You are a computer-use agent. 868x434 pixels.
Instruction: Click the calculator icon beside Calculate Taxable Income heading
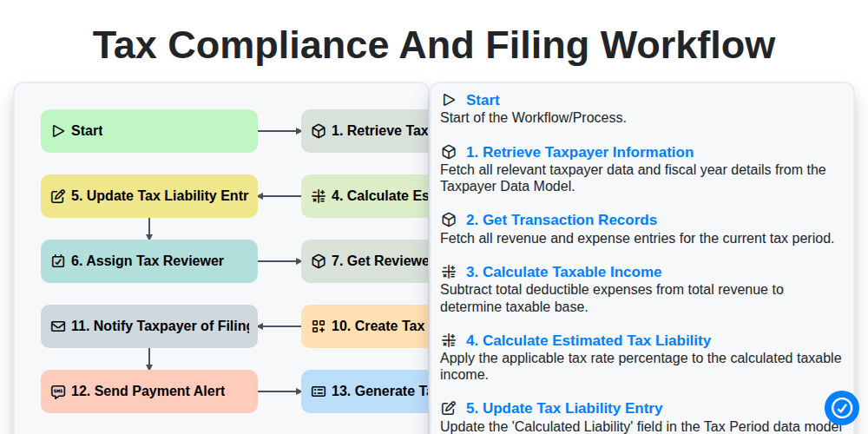[449, 272]
